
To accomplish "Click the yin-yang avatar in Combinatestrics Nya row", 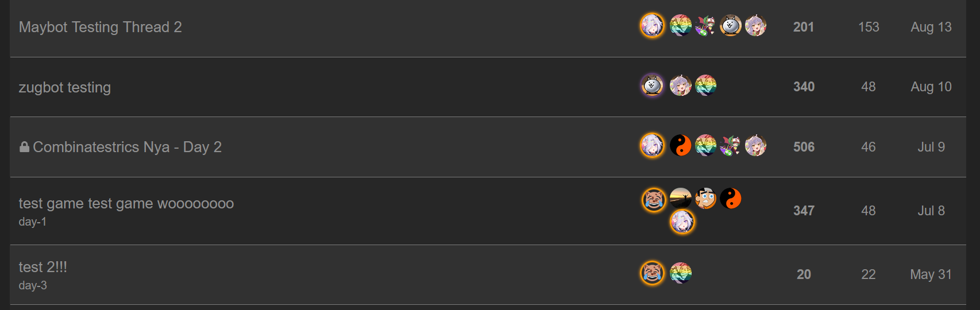I will 681,145.
